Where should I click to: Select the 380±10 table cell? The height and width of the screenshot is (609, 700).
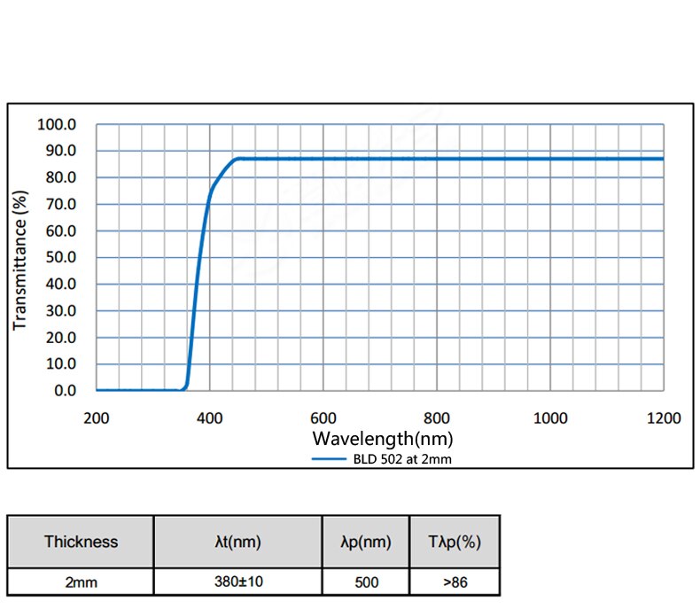238,582
